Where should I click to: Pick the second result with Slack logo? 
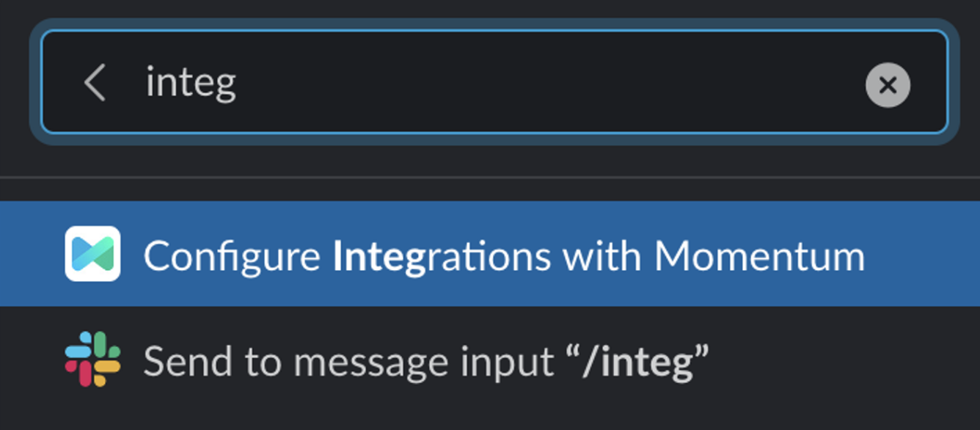425,361
